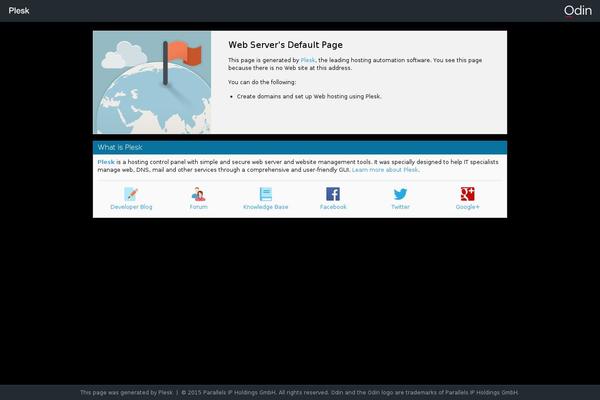600x400 pixels.
Task: Open the 'Developer Blog' text link
Action: tap(131, 207)
